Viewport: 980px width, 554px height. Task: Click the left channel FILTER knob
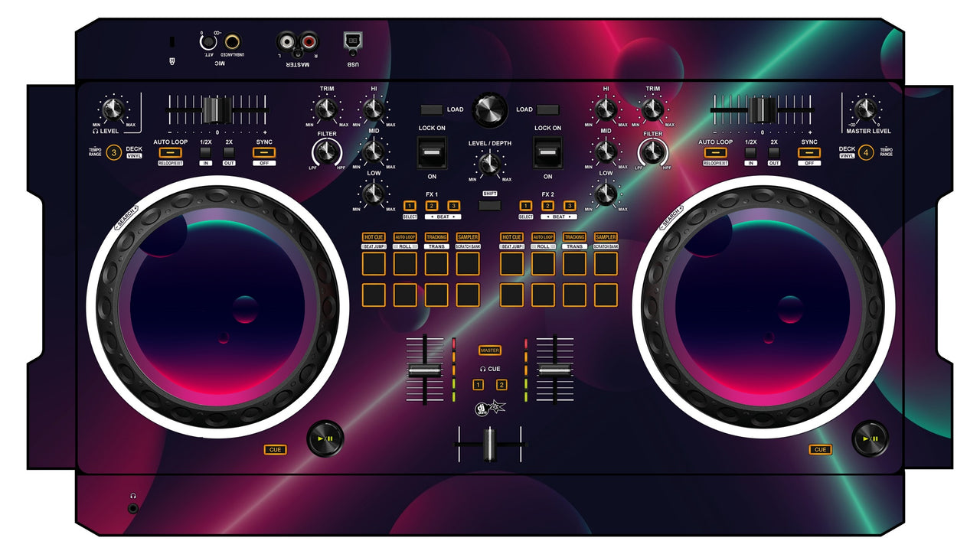327,155
